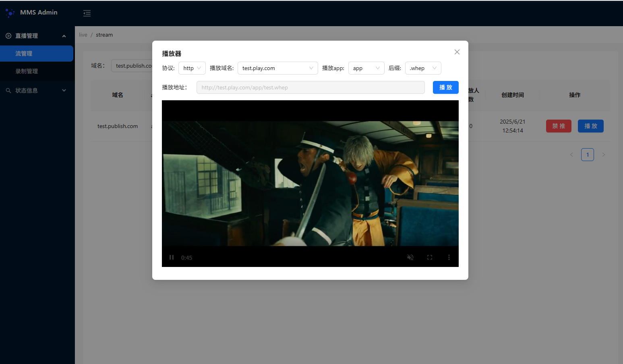Viewport: 623px width, 364px height.
Task: Open video player more options menu
Action: coord(449,257)
